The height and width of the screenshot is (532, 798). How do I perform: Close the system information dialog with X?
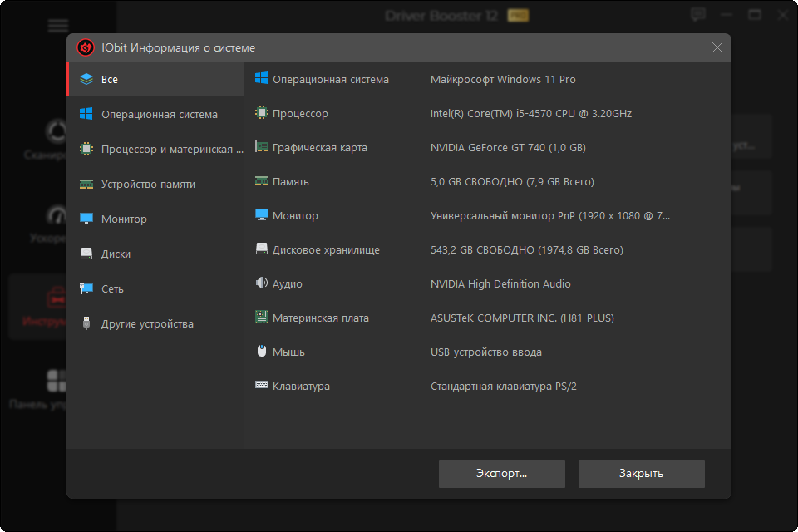[x=717, y=47]
